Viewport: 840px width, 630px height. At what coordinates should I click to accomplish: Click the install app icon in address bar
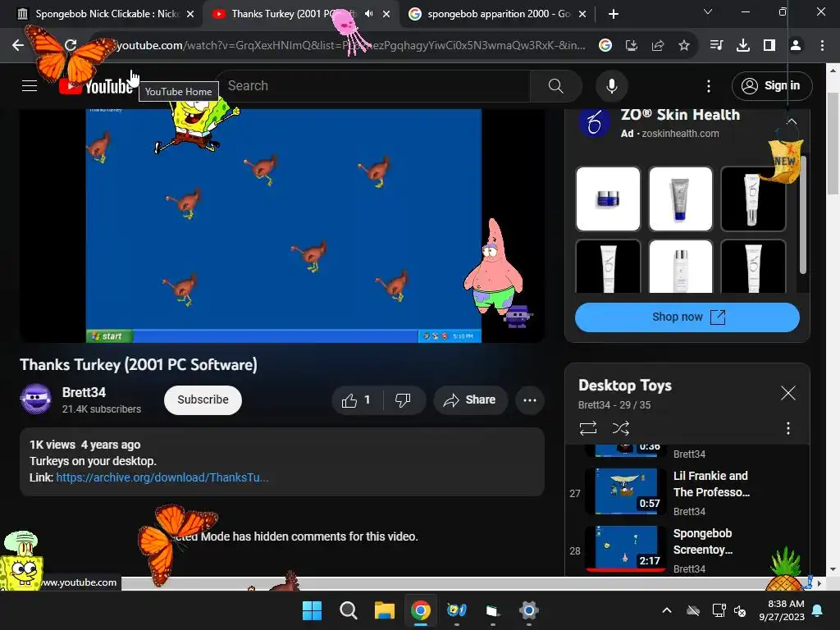coord(631,46)
